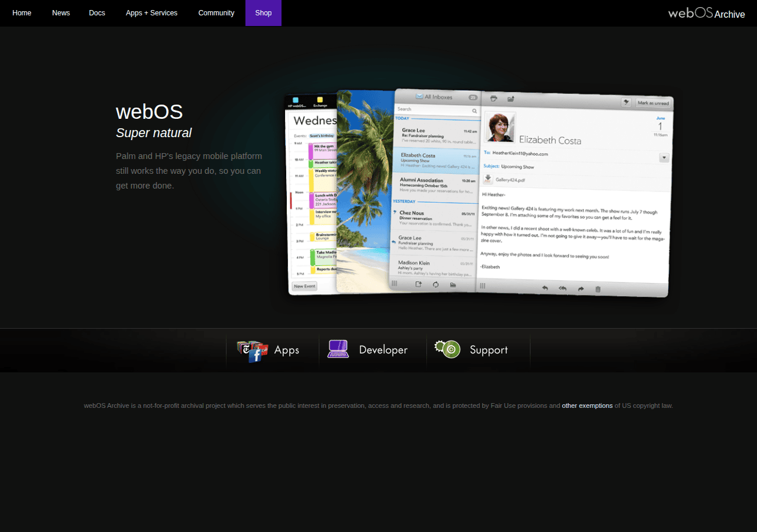Click the refresh sync icon under inbox list
Screen dimensions: 757x532
point(436,284)
